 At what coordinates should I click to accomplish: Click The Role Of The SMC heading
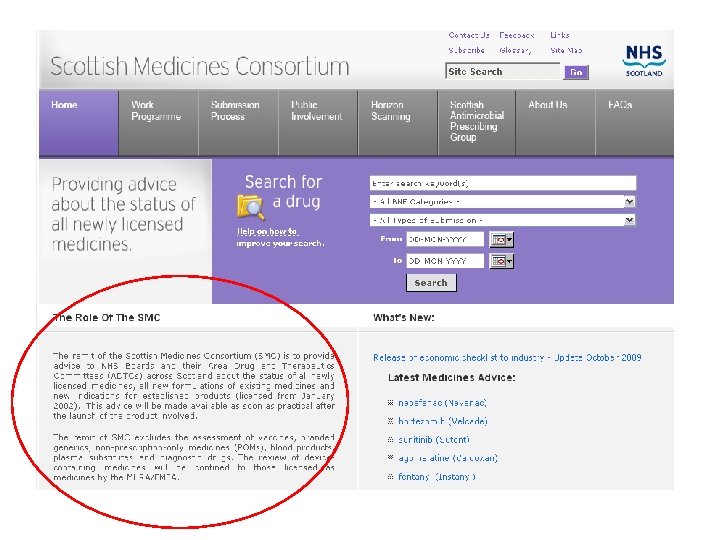(x=107, y=318)
